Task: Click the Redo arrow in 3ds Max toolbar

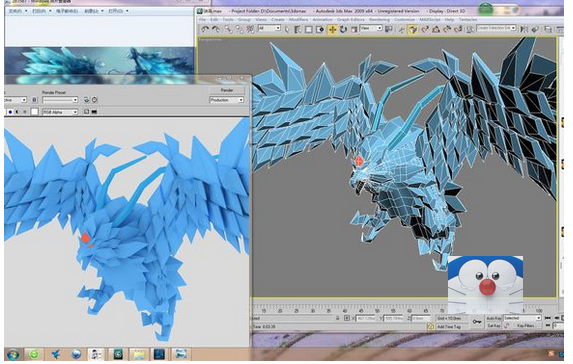Action: coord(216,30)
